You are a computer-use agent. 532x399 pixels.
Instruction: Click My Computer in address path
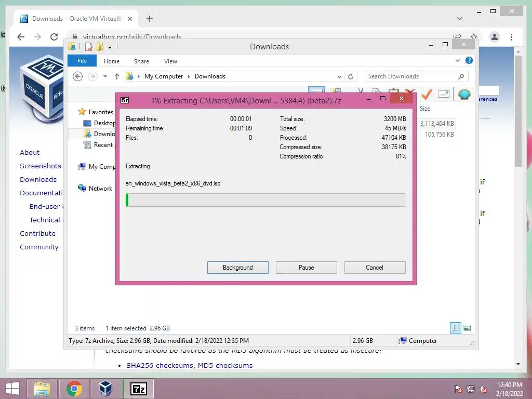(x=164, y=76)
